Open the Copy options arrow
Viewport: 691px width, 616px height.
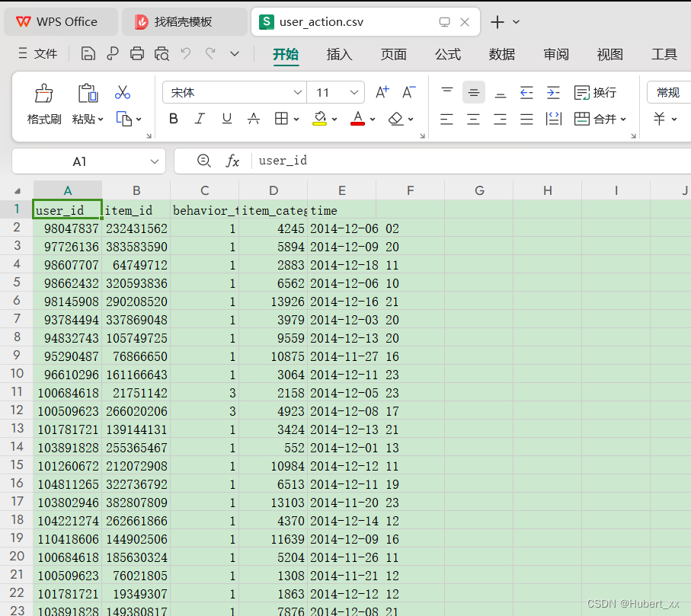[139, 120]
